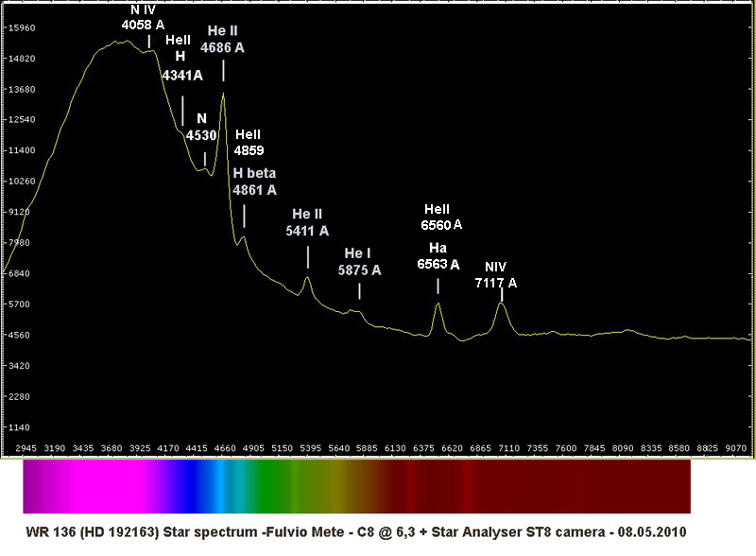The width and height of the screenshot is (756, 556).
Task: Click the 4170 wavelength tick label
Action: tap(168, 448)
